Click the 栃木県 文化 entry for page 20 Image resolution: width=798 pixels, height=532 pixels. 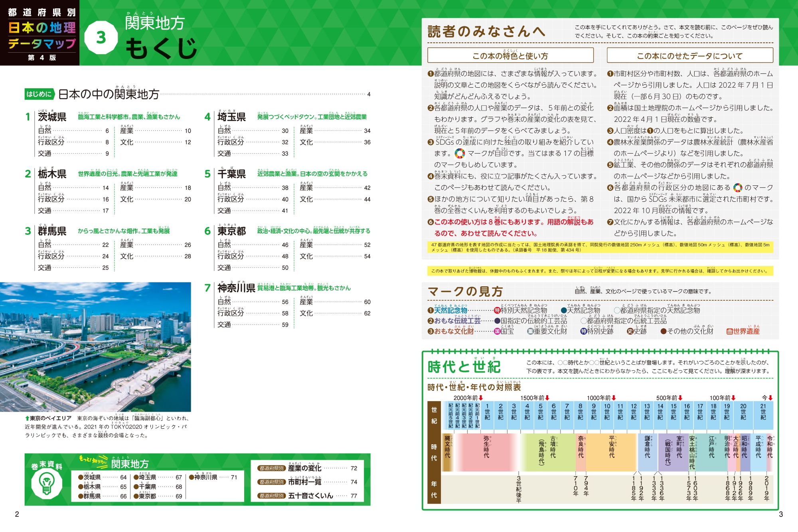tap(156, 199)
